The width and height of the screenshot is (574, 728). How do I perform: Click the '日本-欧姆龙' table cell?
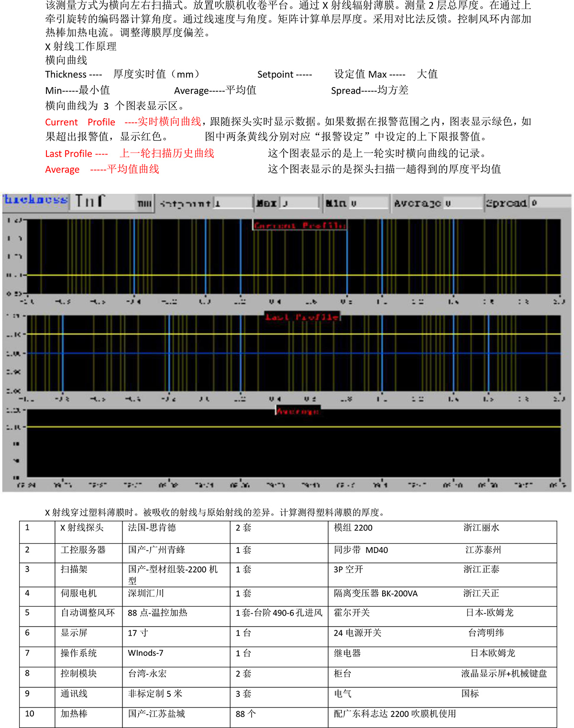490,613
